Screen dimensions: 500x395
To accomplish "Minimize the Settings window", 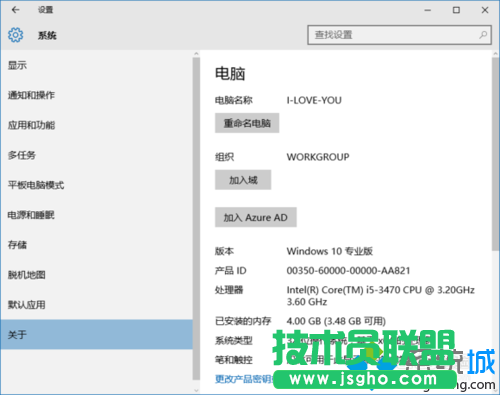I will click(x=428, y=10).
